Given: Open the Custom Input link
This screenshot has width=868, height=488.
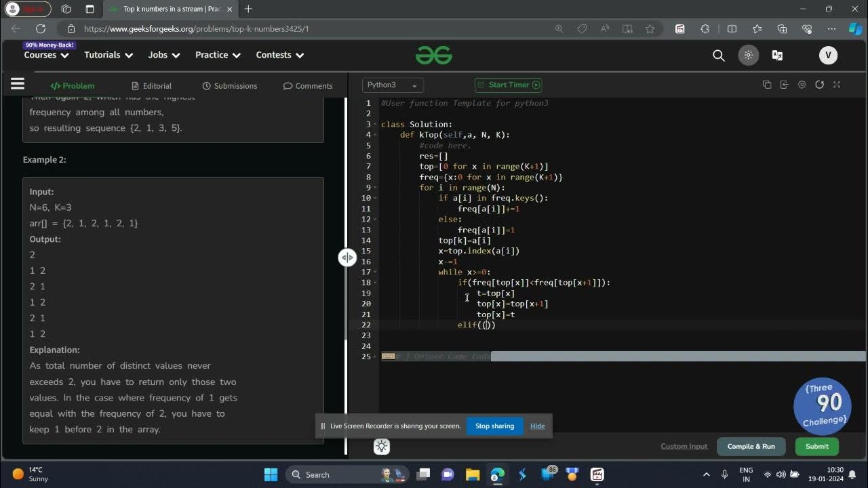Looking at the screenshot, I should click(684, 446).
